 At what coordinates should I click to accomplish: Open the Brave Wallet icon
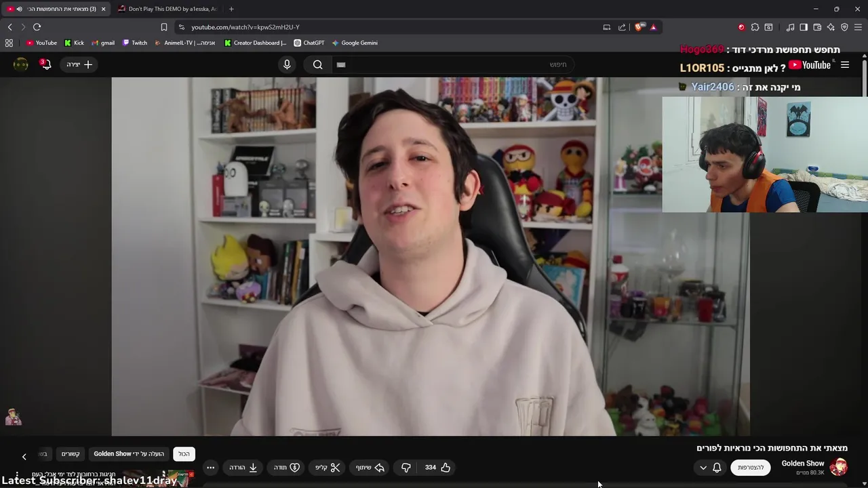click(x=817, y=27)
